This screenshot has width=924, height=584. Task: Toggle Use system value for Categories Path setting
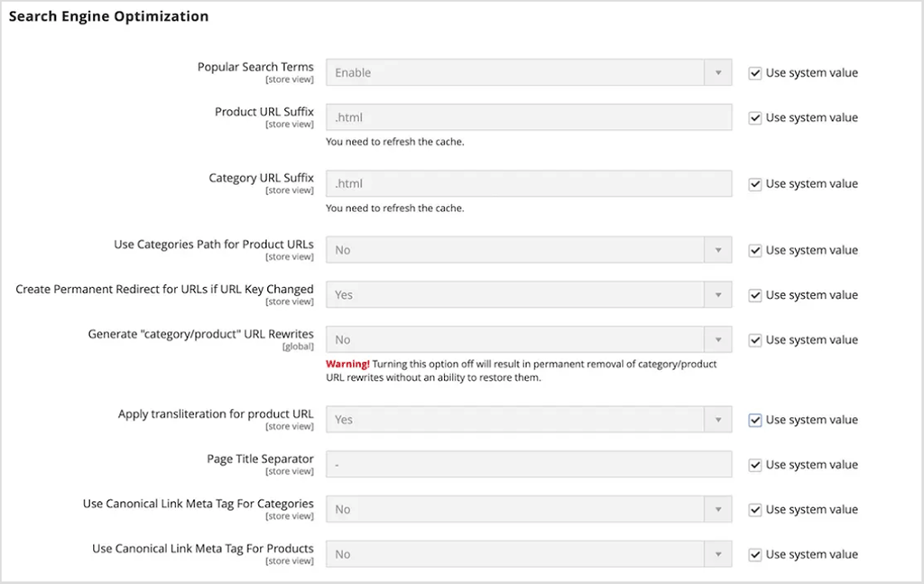[755, 250]
